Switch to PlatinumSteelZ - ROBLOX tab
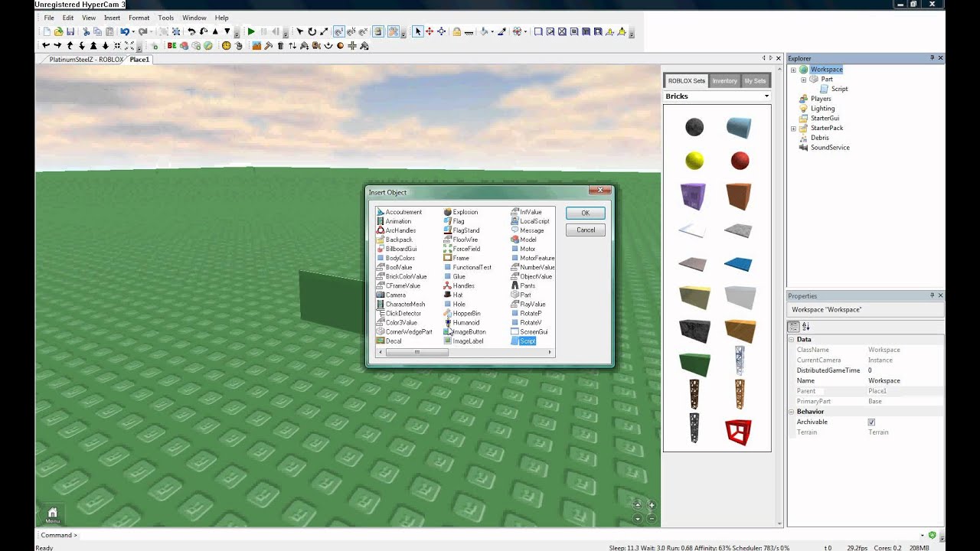The height and width of the screenshot is (551, 980). coord(86,60)
